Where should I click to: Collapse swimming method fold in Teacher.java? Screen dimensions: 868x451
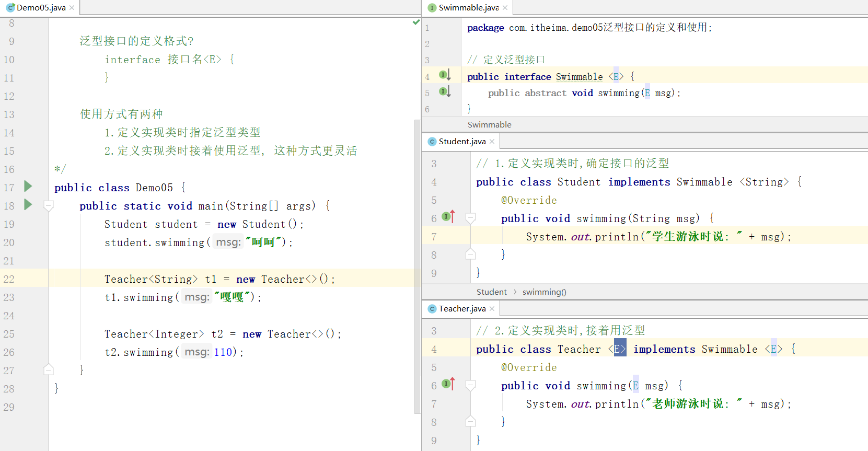pos(470,385)
